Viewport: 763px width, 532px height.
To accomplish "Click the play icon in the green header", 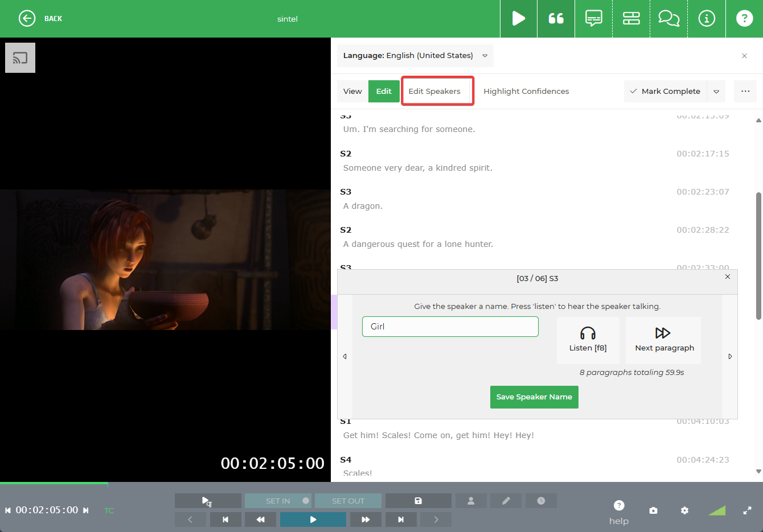I will (518, 19).
